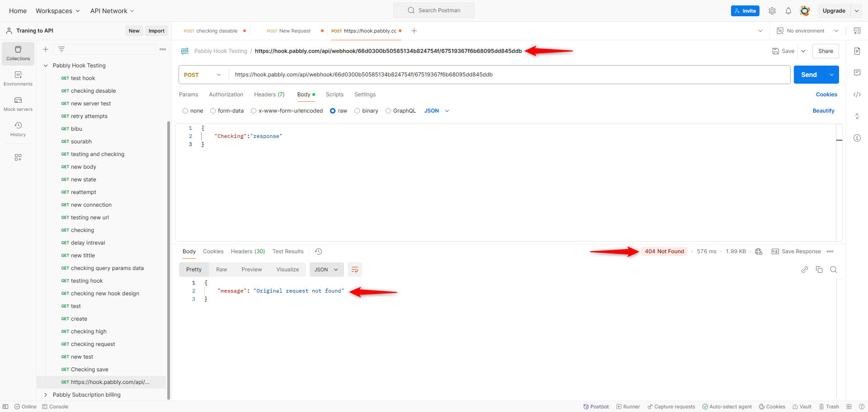The width and height of the screenshot is (868, 412).
Task: Open response network info globe icon
Action: (x=759, y=251)
